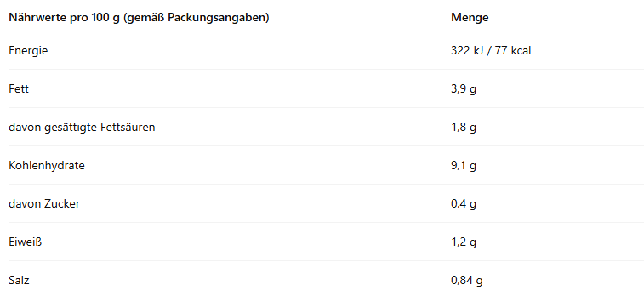Screen dimensions: 644x308
Task: Click the 'Eiweiß' row label
Action: tap(26, 242)
